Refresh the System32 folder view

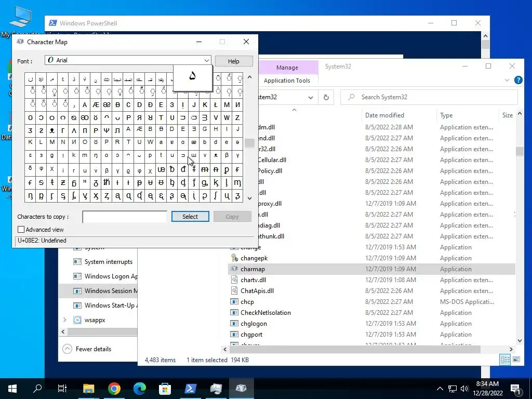326,97
